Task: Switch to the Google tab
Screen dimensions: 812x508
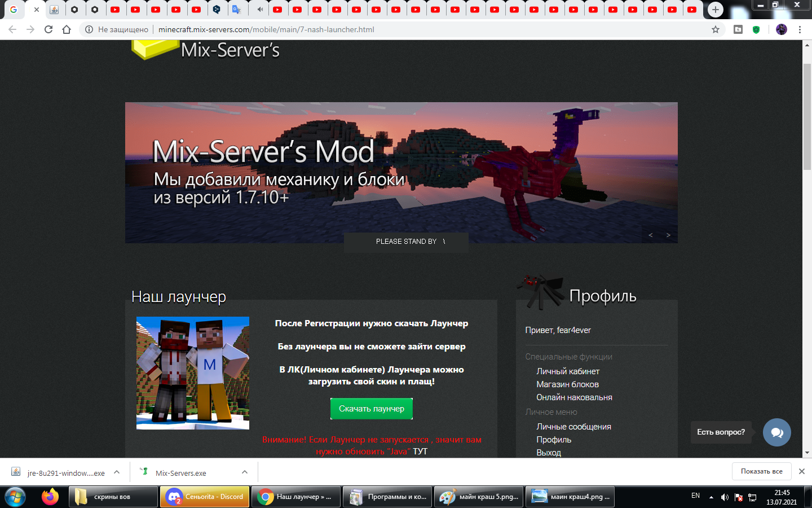Action: (x=14, y=10)
